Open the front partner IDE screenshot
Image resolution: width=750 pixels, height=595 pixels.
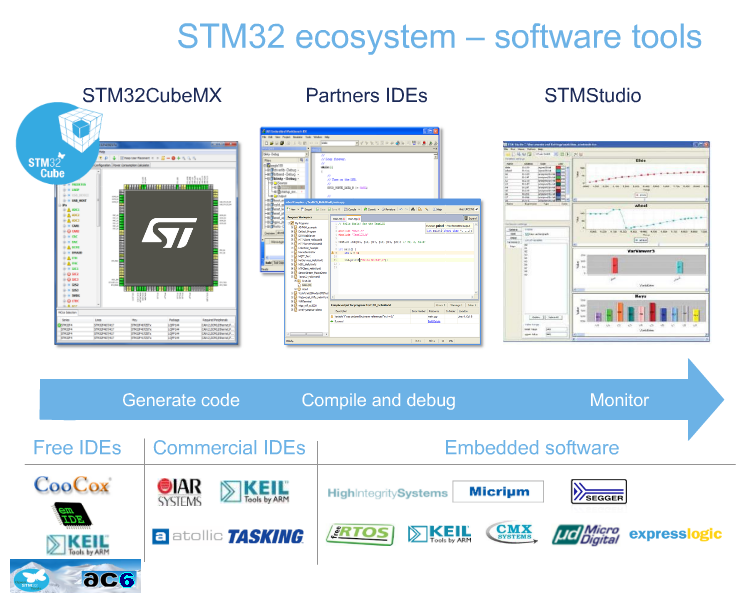point(383,272)
